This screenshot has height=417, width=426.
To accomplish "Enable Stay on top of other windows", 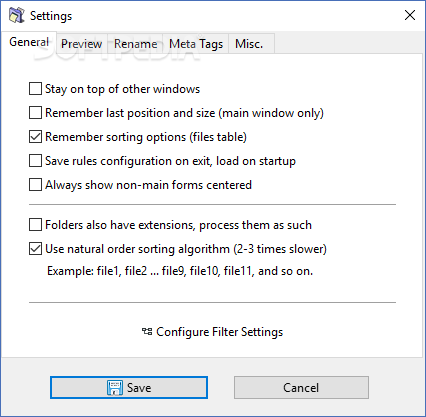I will pos(35,89).
